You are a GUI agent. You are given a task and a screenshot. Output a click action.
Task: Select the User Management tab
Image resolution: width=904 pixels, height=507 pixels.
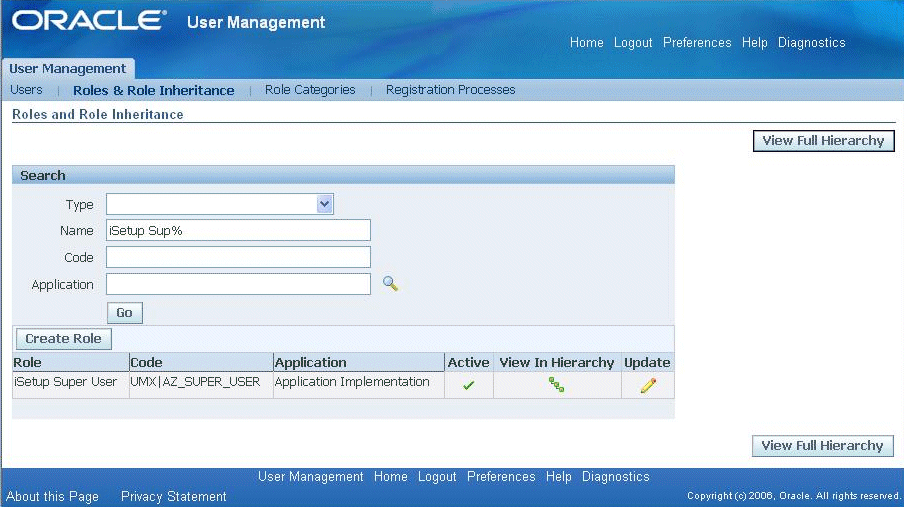tap(67, 69)
